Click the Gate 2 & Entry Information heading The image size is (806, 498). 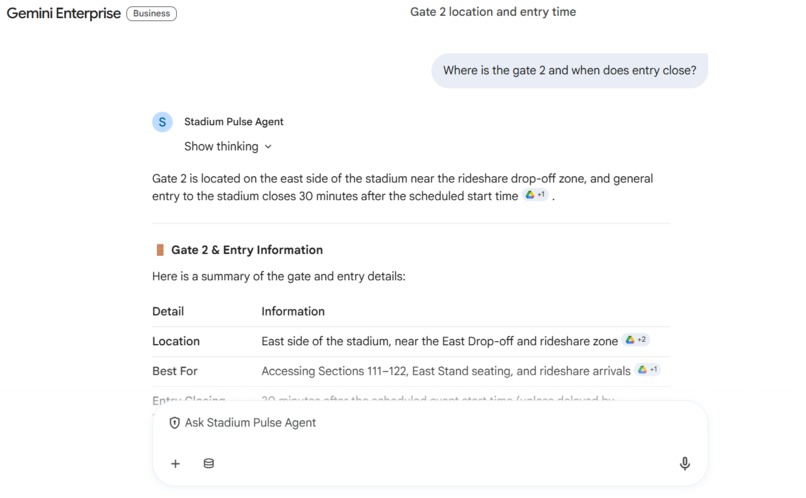[247, 250]
